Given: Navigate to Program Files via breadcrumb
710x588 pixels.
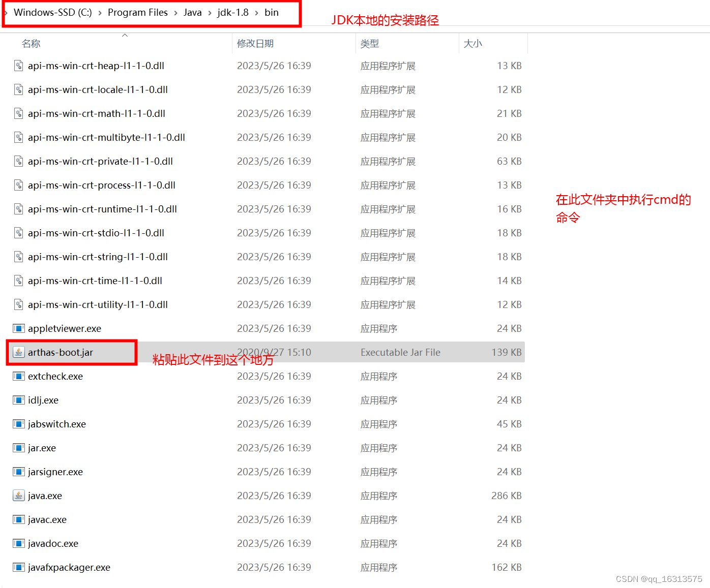Looking at the screenshot, I should [138, 12].
